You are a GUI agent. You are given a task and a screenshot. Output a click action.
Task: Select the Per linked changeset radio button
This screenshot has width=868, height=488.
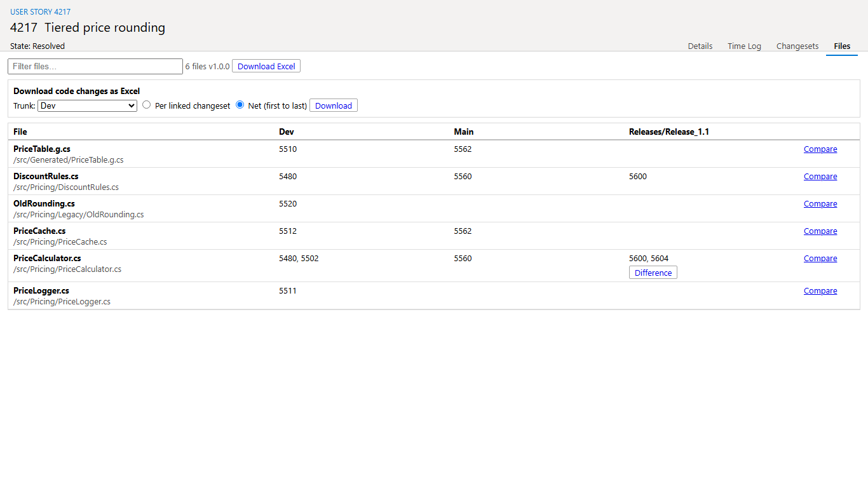(x=147, y=105)
